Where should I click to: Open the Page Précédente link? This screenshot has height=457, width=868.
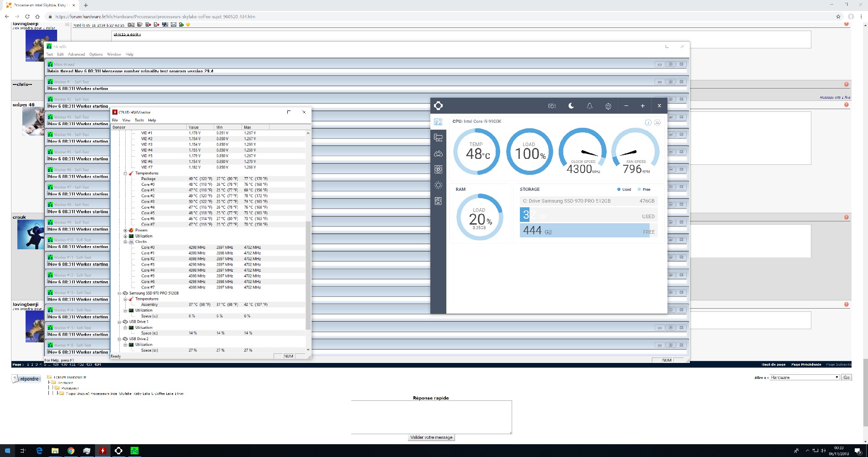point(806,365)
